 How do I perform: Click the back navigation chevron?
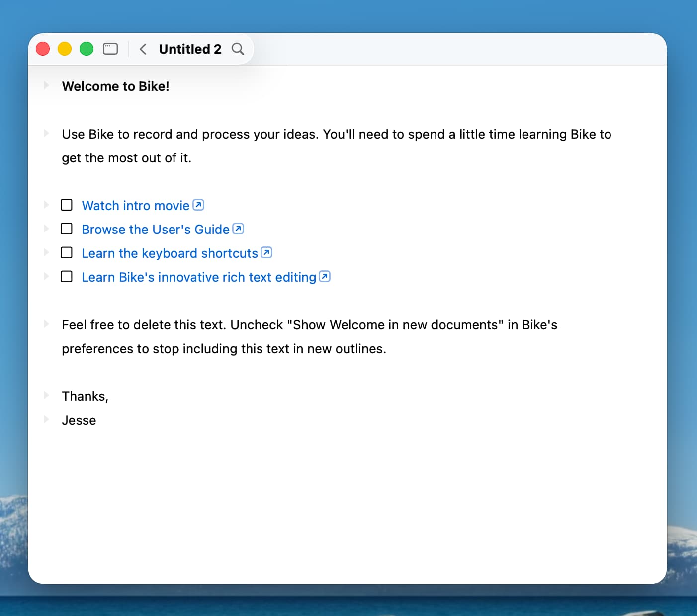(143, 49)
